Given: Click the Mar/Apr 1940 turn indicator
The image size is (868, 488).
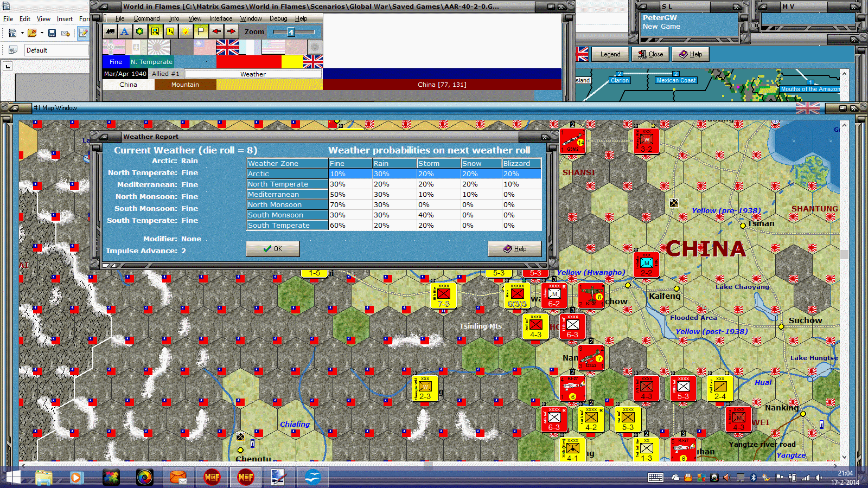Looking at the screenshot, I should pos(125,74).
